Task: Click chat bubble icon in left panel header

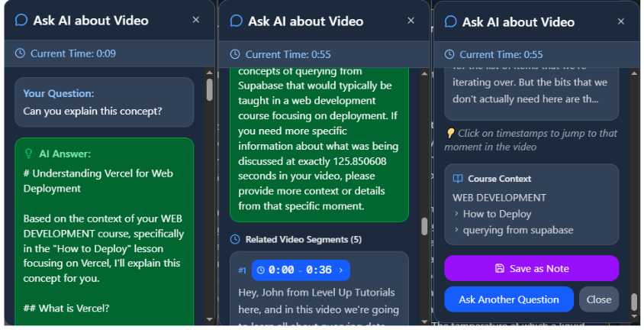Action: pyautogui.click(x=21, y=20)
